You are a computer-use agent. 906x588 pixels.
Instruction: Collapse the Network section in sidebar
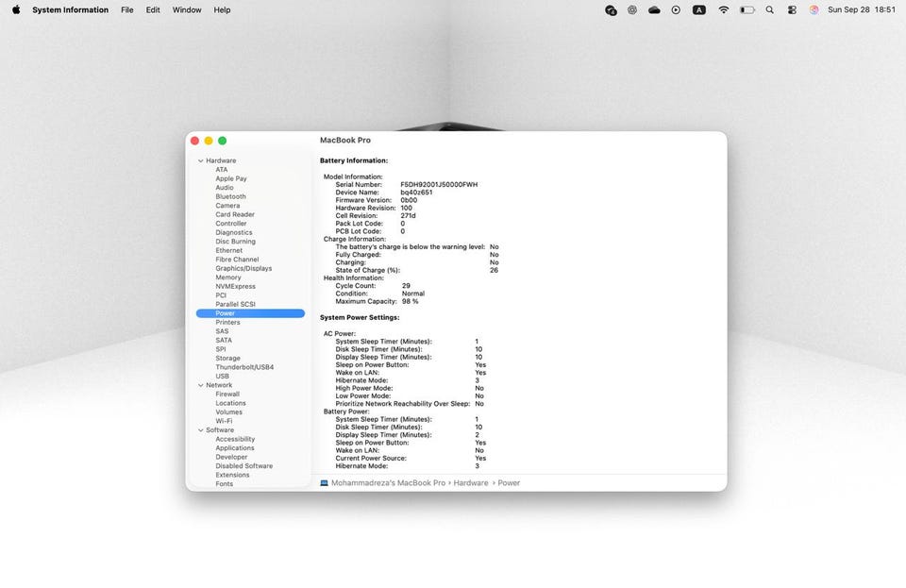[200, 385]
